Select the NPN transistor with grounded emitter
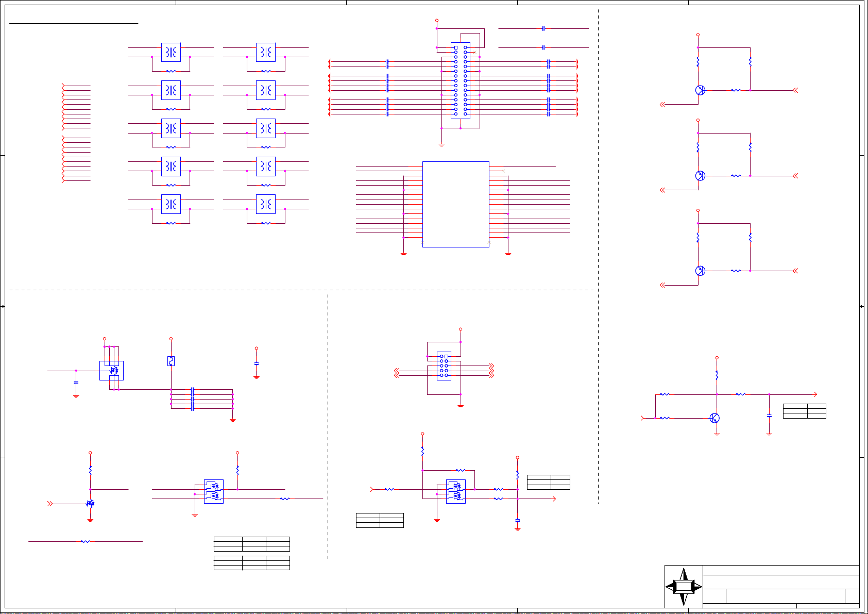This screenshot has width=868, height=614. 714,418
